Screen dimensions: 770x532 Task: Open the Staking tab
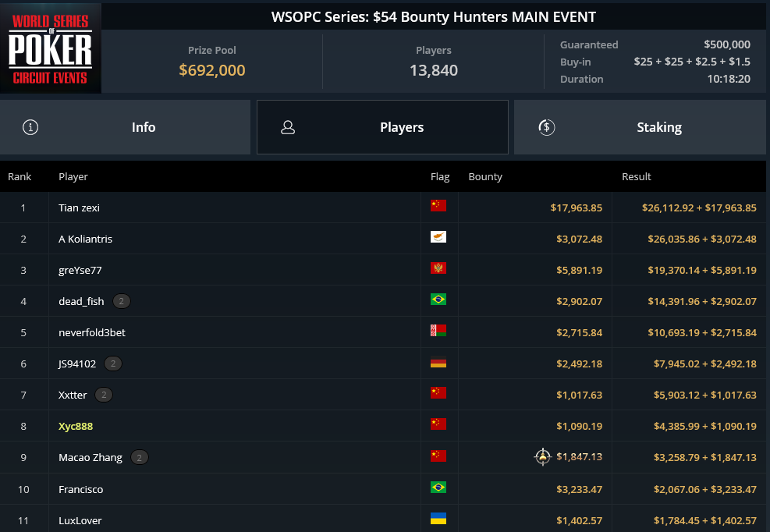[640, 127]
